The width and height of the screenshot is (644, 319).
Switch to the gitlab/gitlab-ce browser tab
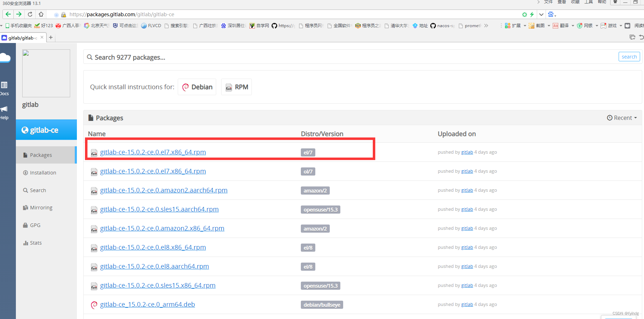click(x=22, y=37)
